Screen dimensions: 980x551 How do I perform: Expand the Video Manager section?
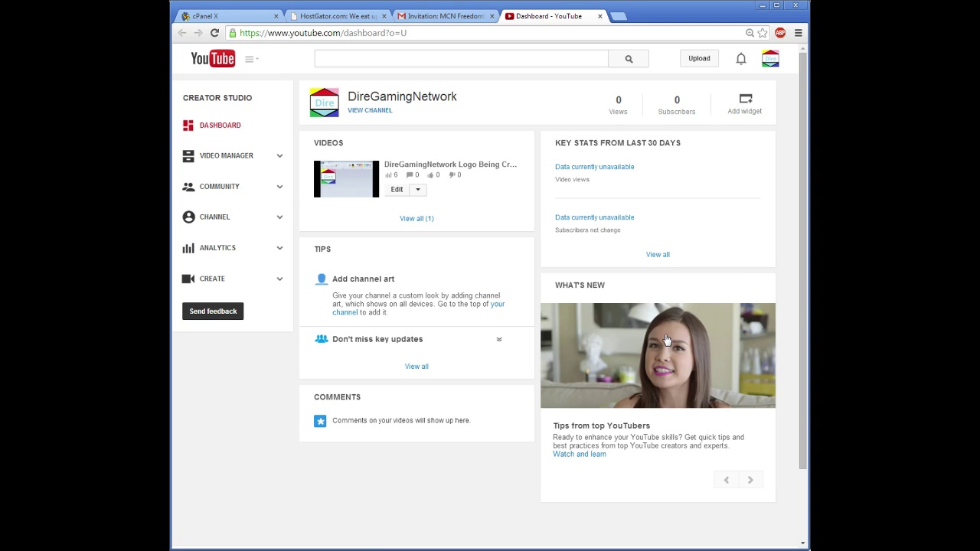click(x=279, y=156)
